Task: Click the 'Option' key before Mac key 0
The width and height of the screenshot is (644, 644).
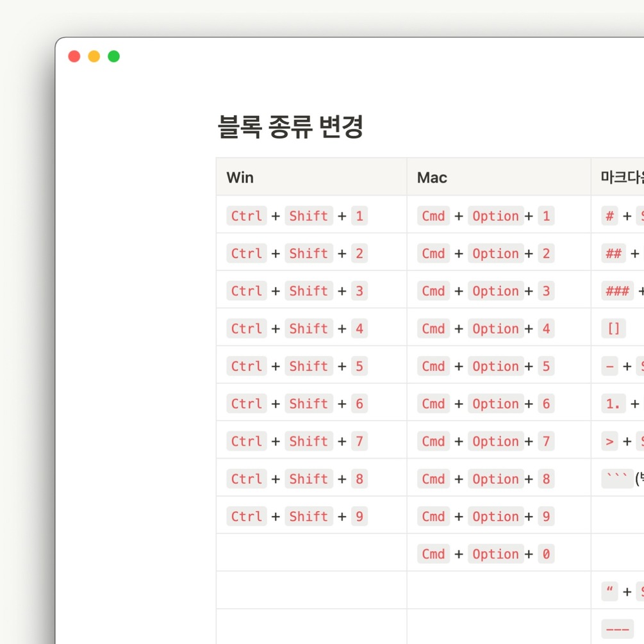Action: click(x=496, y=554)
